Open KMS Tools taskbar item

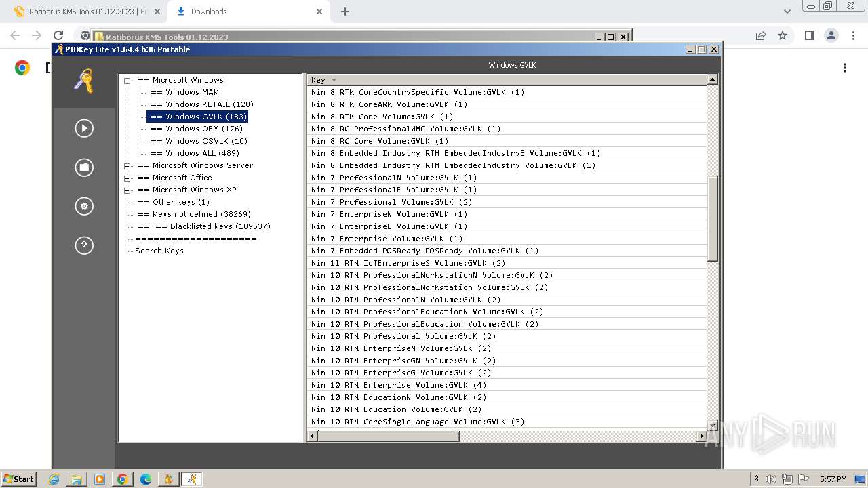click(x=169, y=479)
